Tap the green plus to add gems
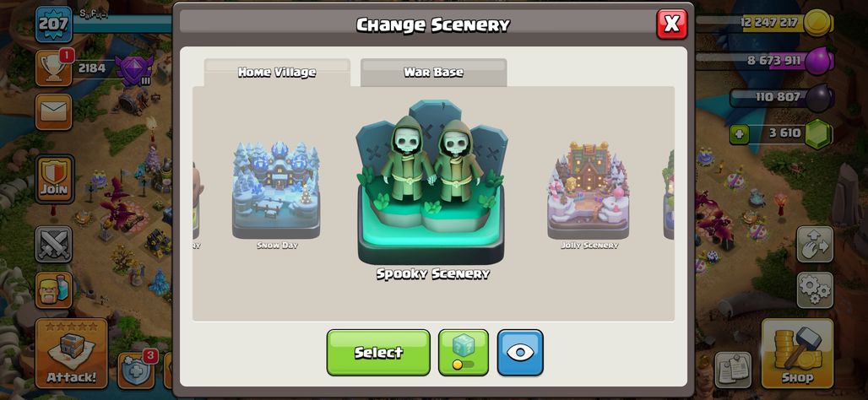The image size is (868, 400). click(739, 133)
